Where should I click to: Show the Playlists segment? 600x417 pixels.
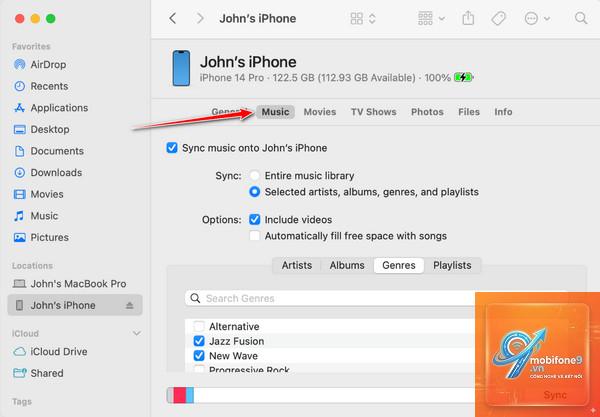click(452, 265)
